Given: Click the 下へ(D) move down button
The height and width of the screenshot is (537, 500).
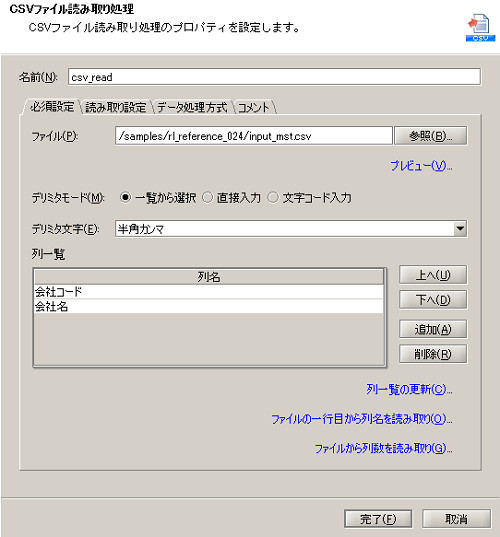Looking at the screenshot, I should (433, 300).
